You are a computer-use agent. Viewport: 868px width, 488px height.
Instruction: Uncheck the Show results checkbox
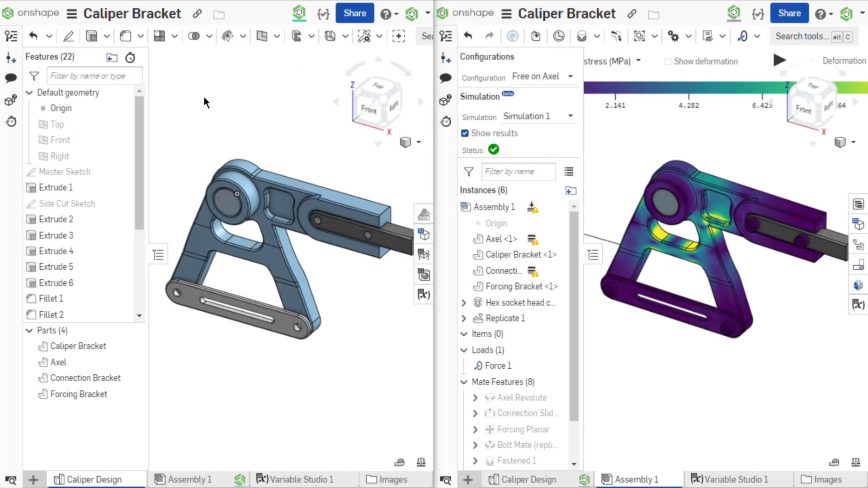pyautogui.click(x=465, y=133)
